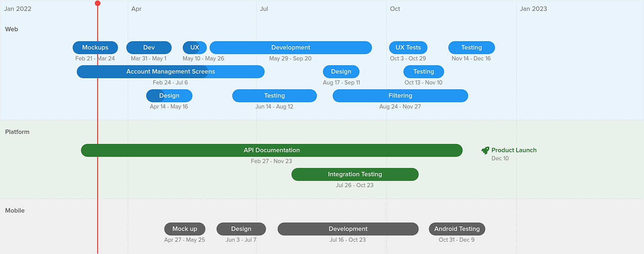
Task: Click the Oct timeline header
Action: tap(395, 9)
